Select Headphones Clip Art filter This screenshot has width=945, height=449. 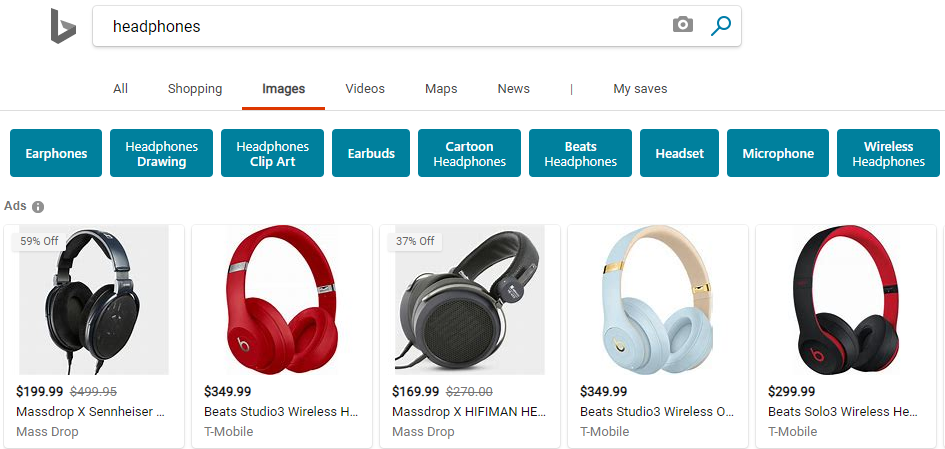(x=272, y=153)
